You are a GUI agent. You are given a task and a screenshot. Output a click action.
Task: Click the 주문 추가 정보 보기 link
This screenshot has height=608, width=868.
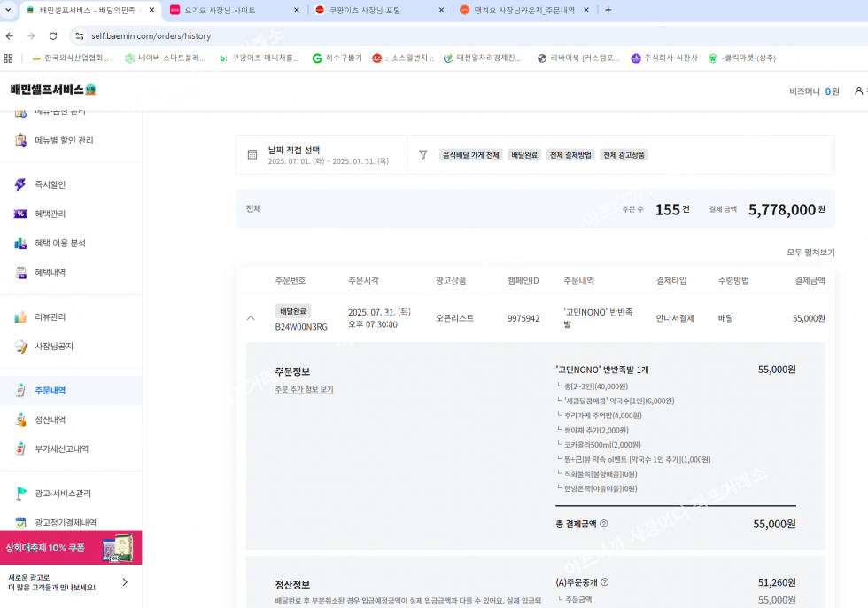point(304,389)
